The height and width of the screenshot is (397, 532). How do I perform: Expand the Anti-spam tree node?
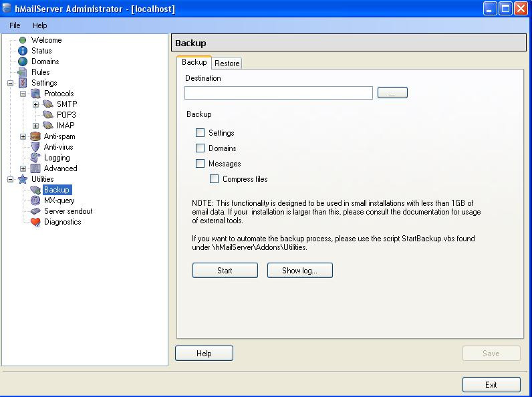tap(23, 137)
